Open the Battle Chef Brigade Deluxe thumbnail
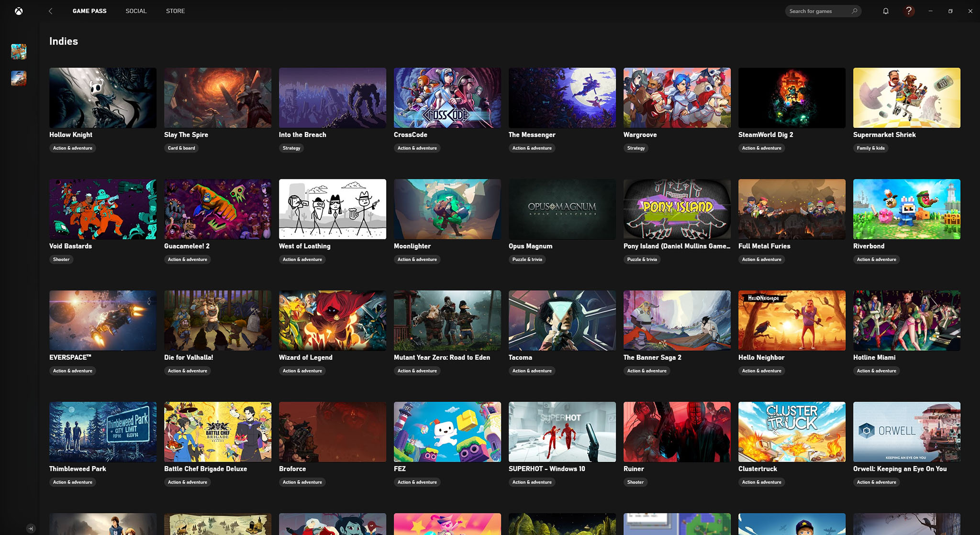 pyautogui.click(x=218, y=432)
